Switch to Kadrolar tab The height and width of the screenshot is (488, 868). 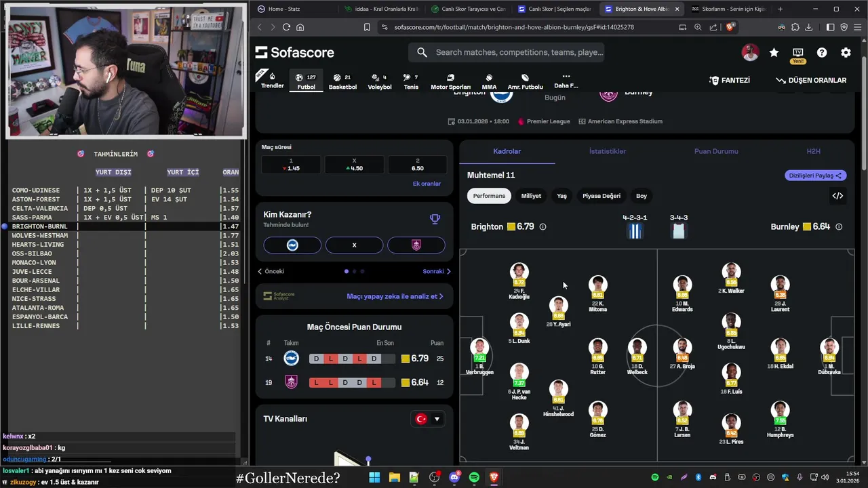(507, 151)
